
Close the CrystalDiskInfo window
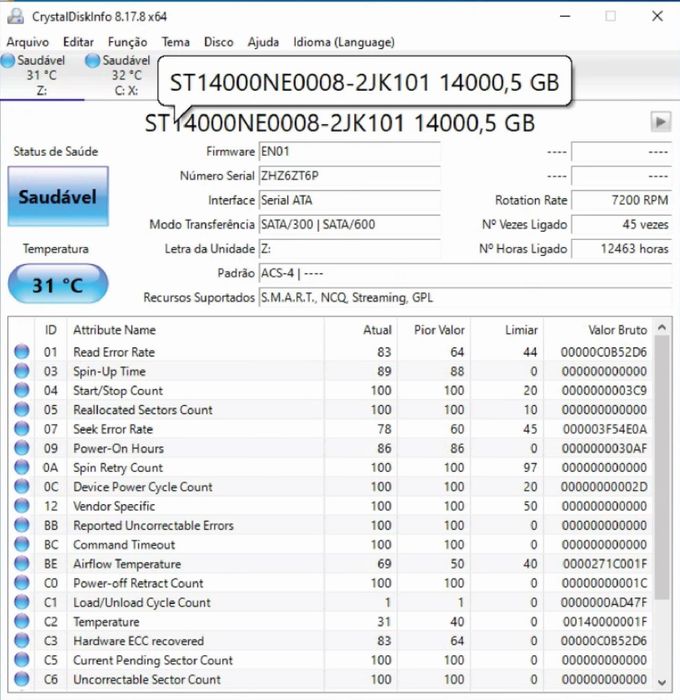pyautogui.click(x=657, y=16)
